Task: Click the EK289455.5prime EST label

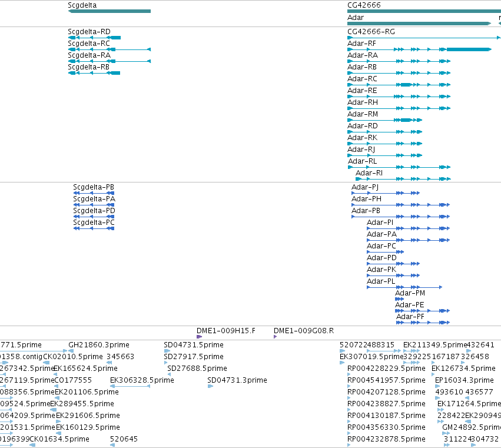Action: pyautogui.click(x=82, y=404)
